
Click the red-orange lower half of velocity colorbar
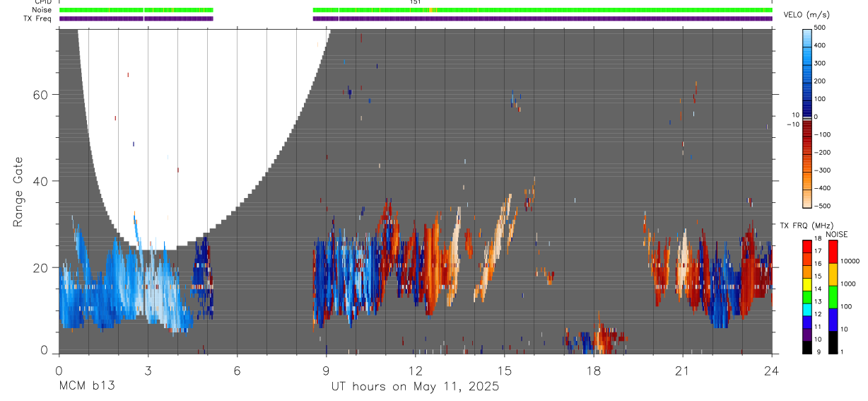pyautogui.click(x=807, y=163)
